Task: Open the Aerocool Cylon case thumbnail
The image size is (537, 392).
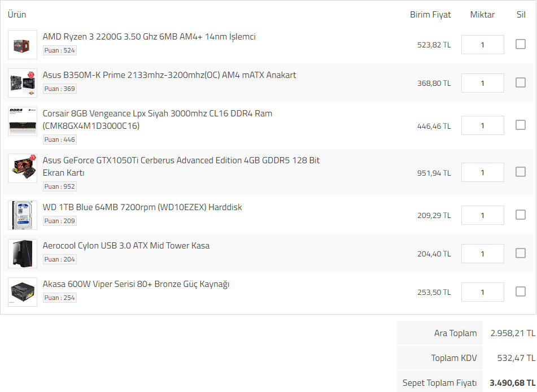Action: click(23, 254)
